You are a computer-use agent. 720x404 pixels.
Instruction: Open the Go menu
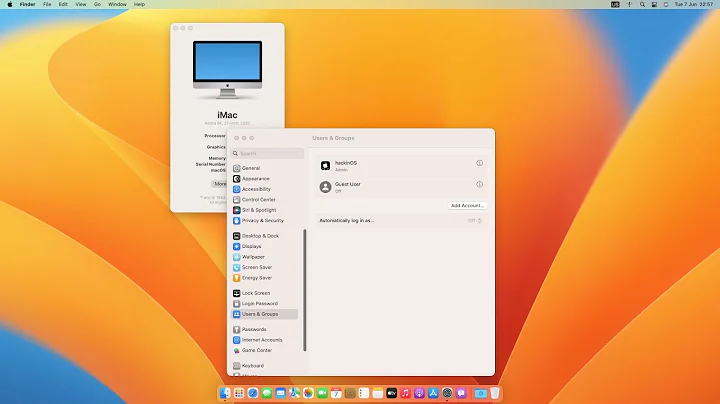[97, 4]
